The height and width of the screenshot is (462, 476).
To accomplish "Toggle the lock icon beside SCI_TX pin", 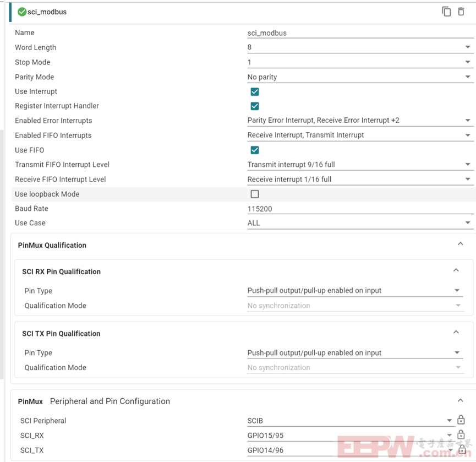I will pyautogui.click(x=462, y=449).
